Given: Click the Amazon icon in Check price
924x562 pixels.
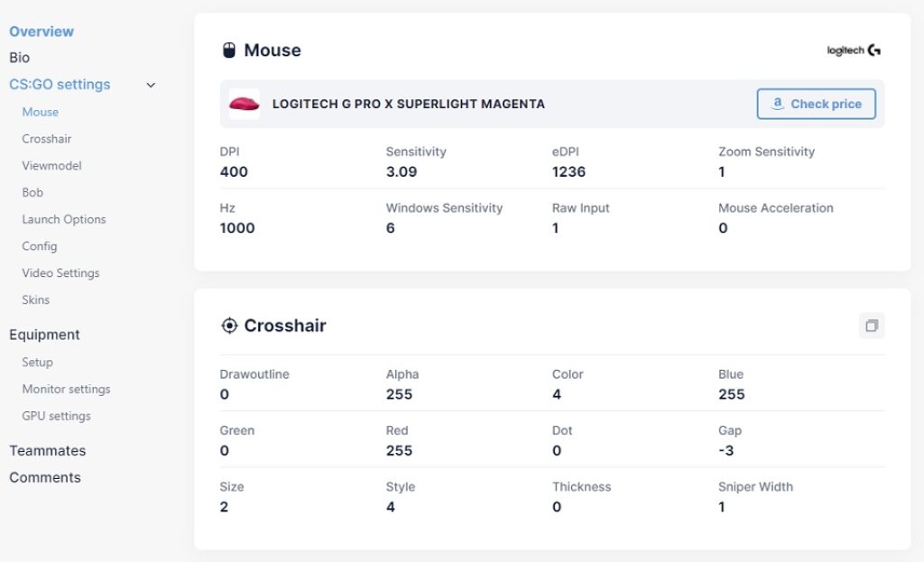Looking at the screenshot, I should click(778, 104).
